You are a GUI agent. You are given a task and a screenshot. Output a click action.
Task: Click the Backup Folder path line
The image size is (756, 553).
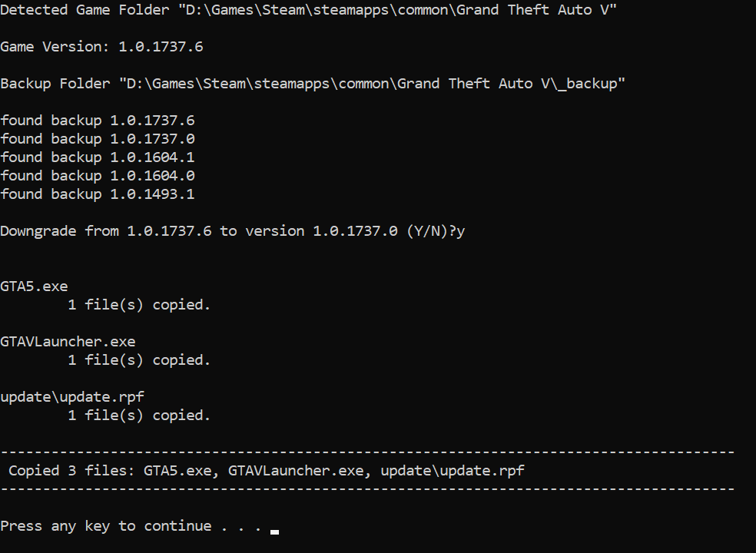pos(313,84)
